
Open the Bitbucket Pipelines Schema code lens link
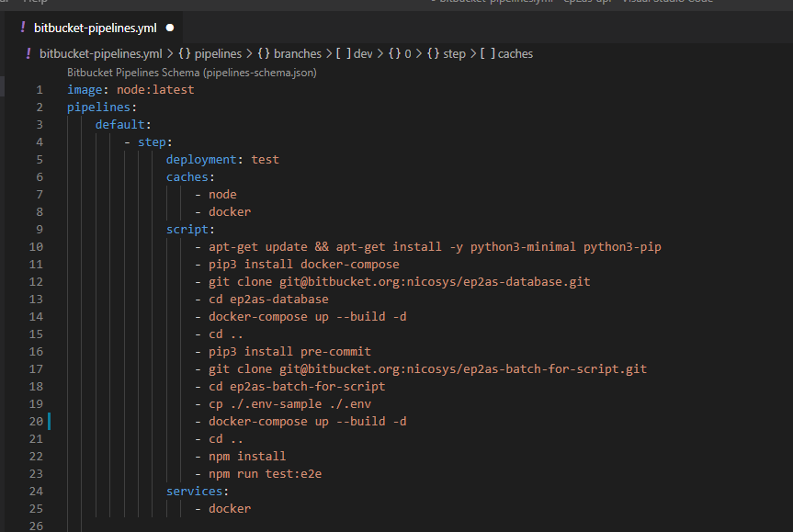point(192,73)
